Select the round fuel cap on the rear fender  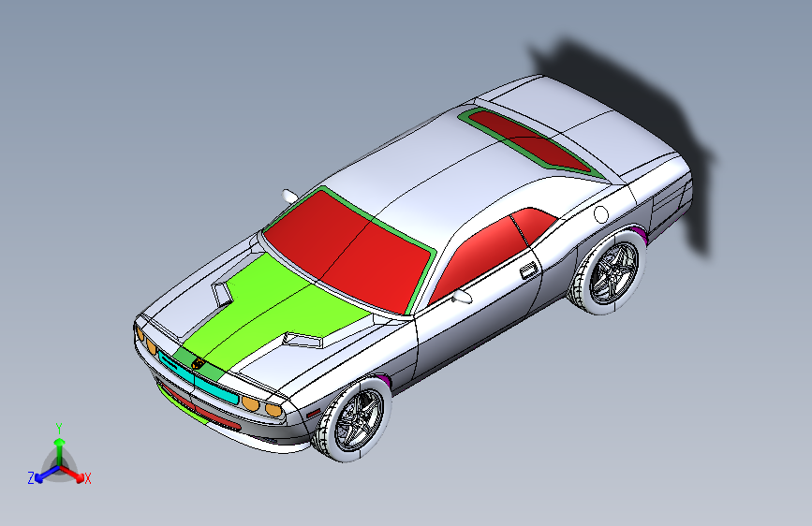point(600,213)
